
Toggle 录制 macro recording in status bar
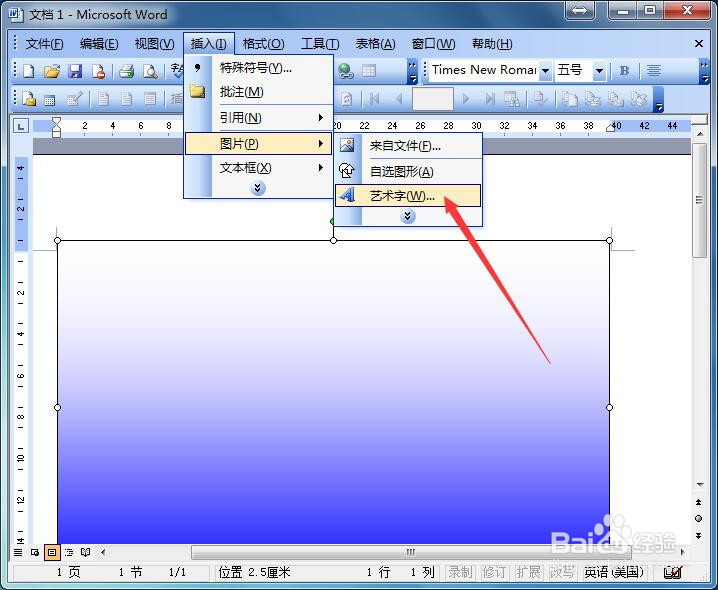(x=460, y=572)
